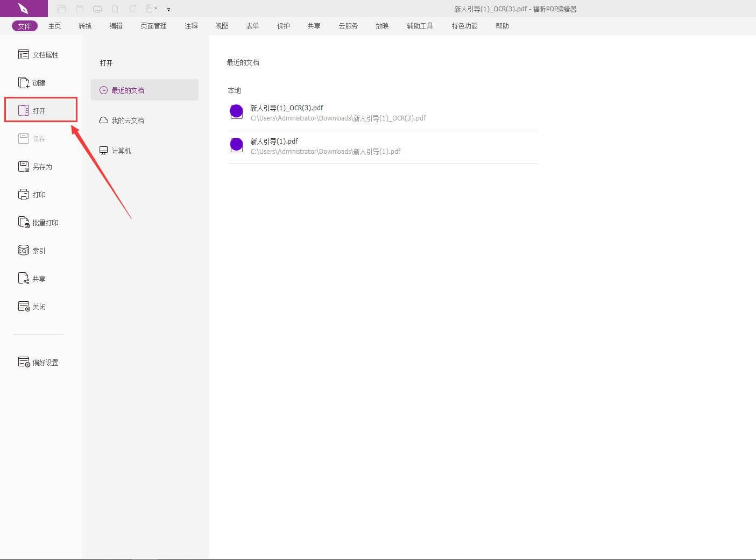Go to the 特色功能 tab
Image resolution: width=756 pixels, height=560 pixels.
464,26
